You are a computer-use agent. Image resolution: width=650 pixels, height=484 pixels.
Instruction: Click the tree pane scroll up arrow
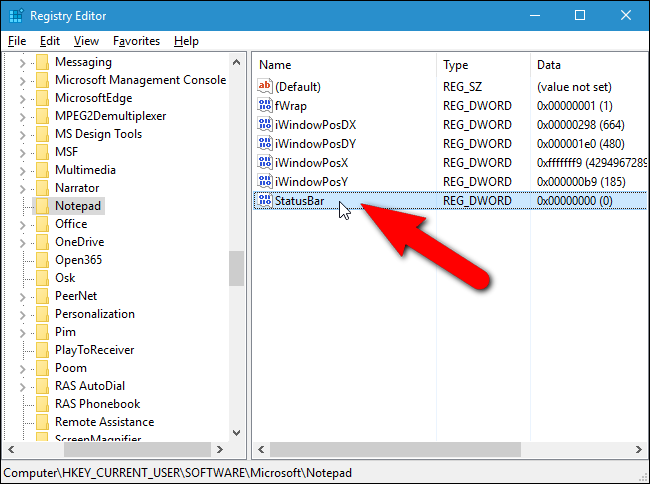[x=236, y=63]
